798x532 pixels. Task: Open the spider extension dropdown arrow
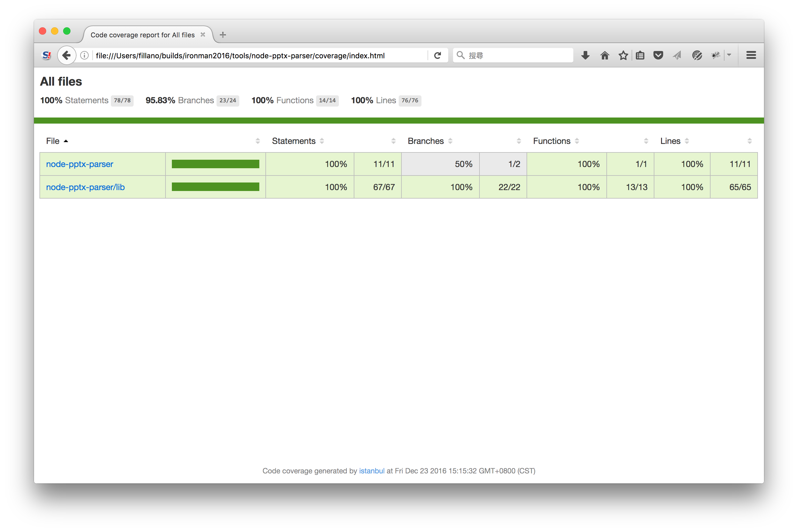[x=729, y=55]
